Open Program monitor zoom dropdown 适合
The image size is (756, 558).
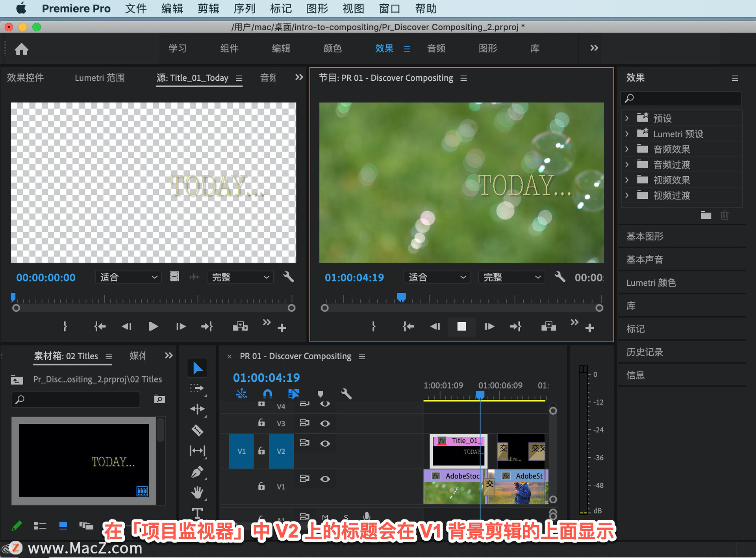(x=437, y=277)
